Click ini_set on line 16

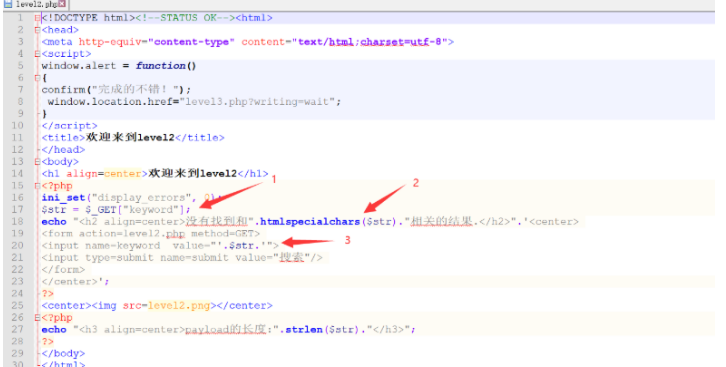(x=63, y=198)
